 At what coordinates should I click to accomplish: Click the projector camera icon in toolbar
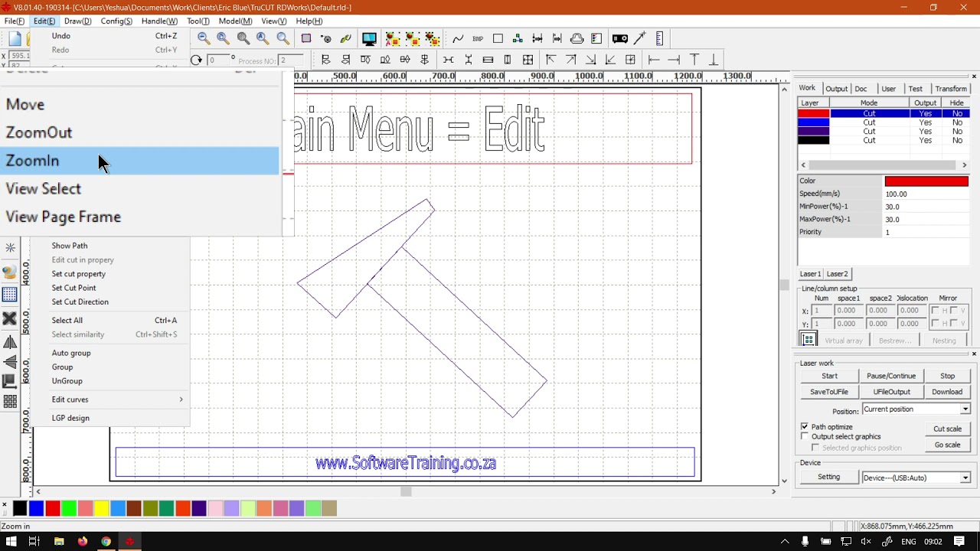tap(620, 38)
